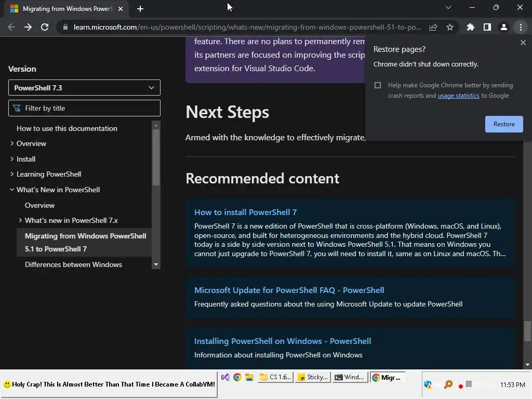Open a new browser tab

click(x=140, y=9)
